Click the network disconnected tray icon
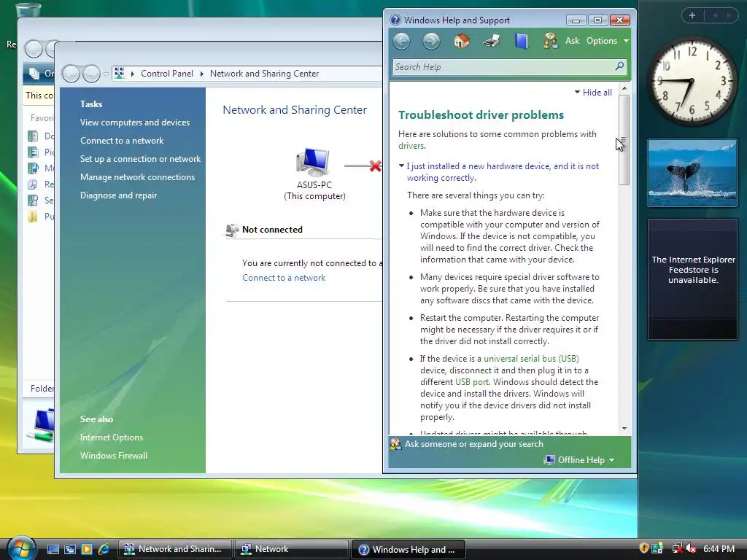This screenshot has width=747, height=560. (677, 548)
